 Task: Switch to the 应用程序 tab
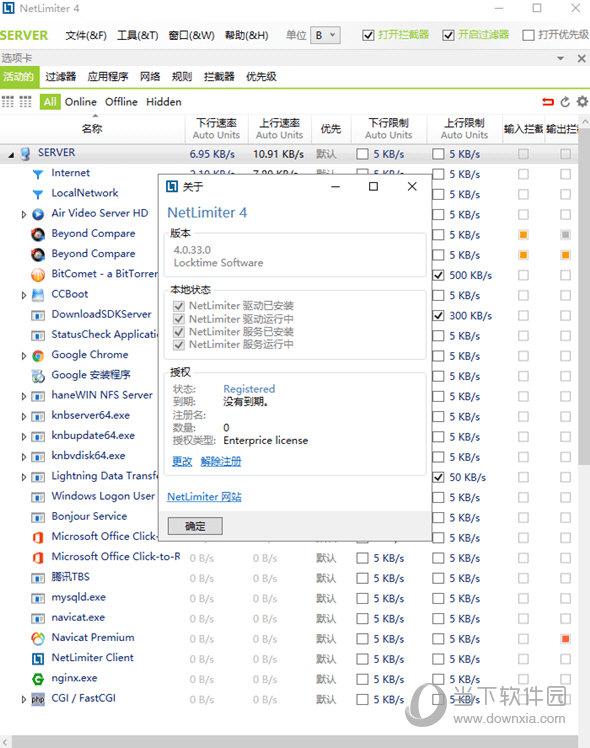[x=108, y=77]
